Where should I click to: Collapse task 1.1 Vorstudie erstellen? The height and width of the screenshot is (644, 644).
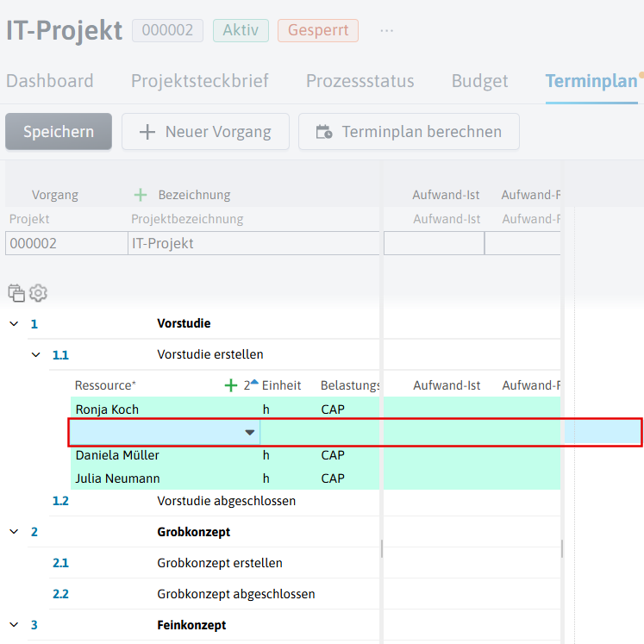click(x=36, y=354)
